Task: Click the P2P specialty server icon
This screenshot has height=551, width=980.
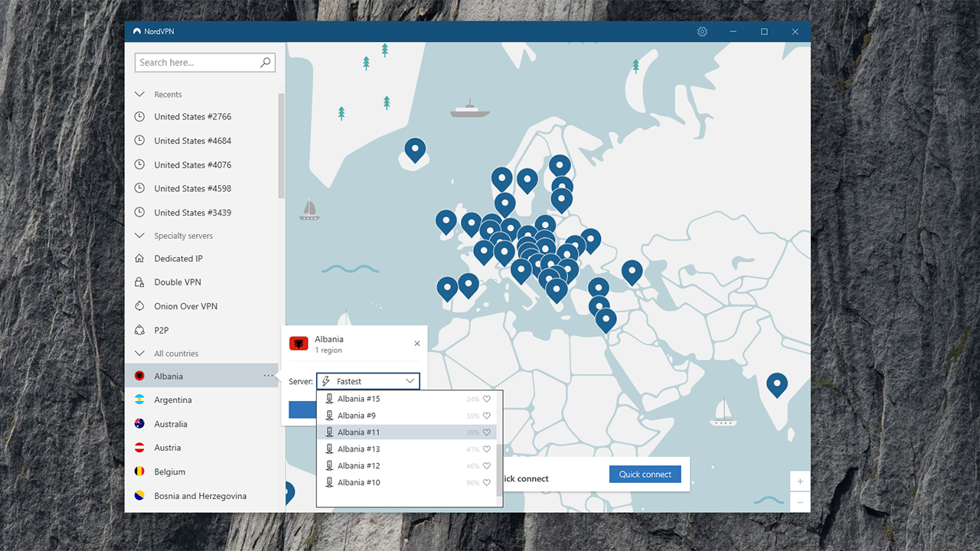Action: point(139,331)
